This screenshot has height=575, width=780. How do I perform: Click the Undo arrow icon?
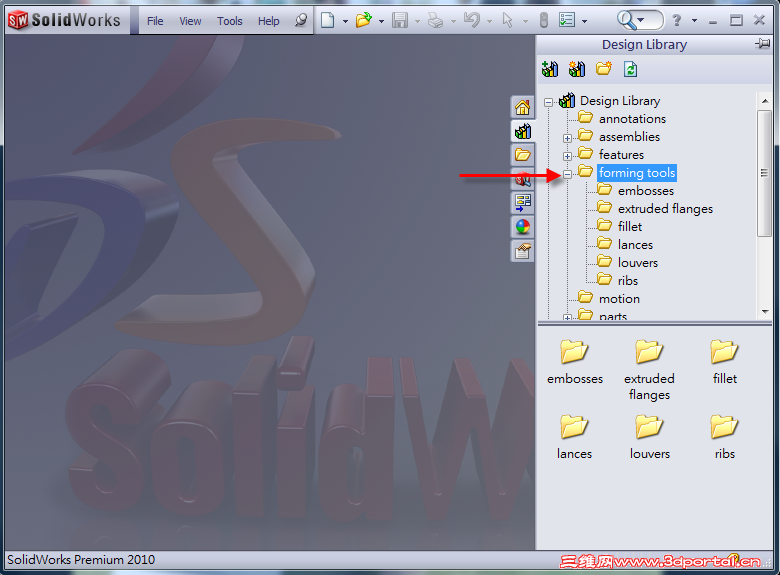pos(472,20)
